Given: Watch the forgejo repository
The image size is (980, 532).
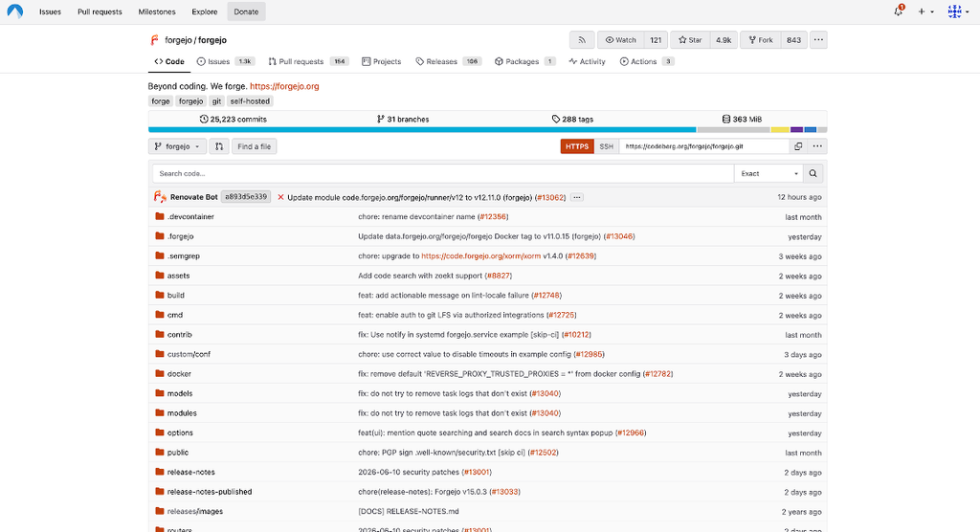Looking at the screenshot, I should [x=620, y=40].
